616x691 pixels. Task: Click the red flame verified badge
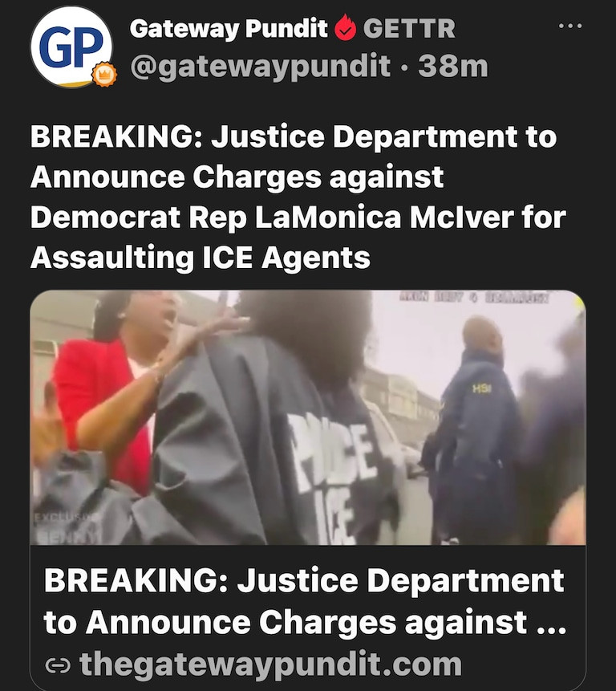point(345,28)
